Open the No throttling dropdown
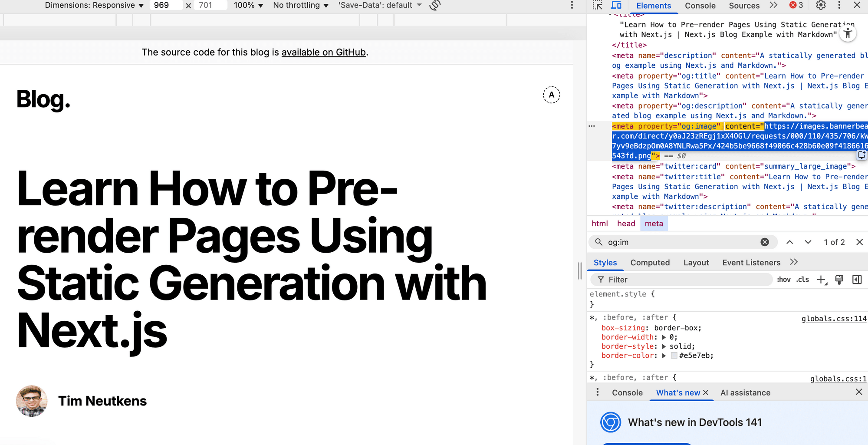Image resolution: width=868 pixels, height=445 pixels. [300, 5]
